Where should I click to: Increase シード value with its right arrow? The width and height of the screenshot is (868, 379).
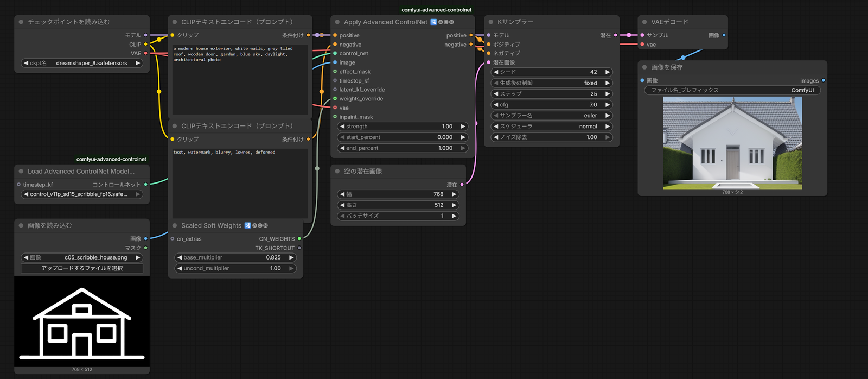[x=608, y=72]
